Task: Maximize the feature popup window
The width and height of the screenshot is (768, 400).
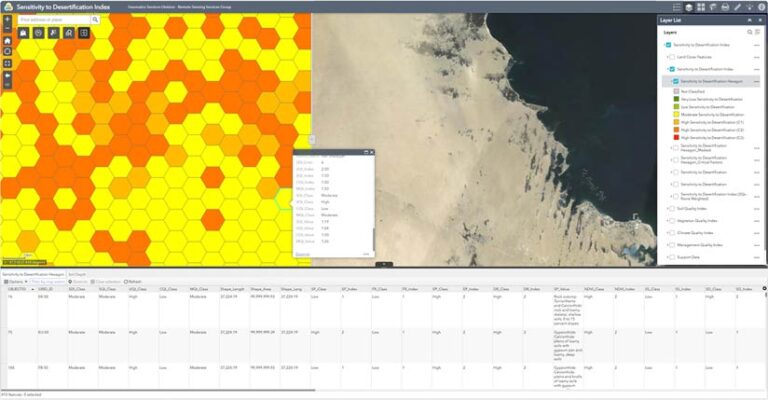Action: [366, 152]
